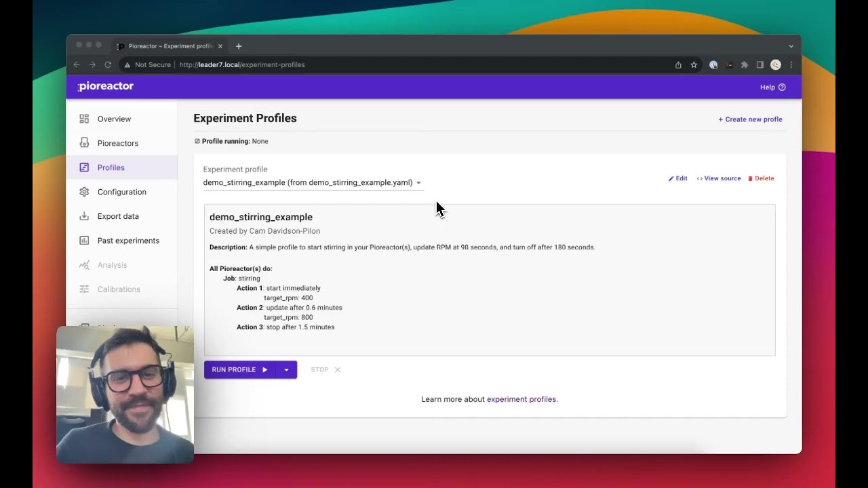Click the Calibrations sliders icon
The image size is (868, 488).
[84, 289]
